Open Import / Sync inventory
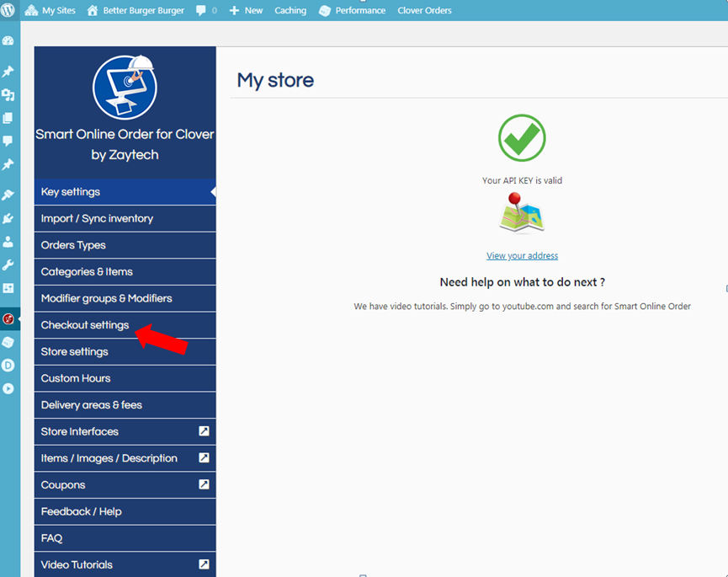The width and height of the screenshot is (728, 577). click(x=125, y=218)
